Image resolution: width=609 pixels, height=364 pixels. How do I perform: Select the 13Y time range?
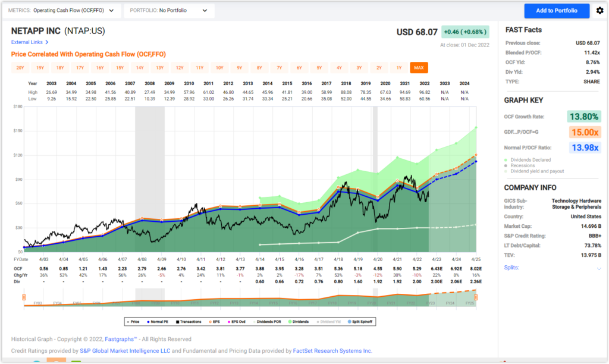159,68
